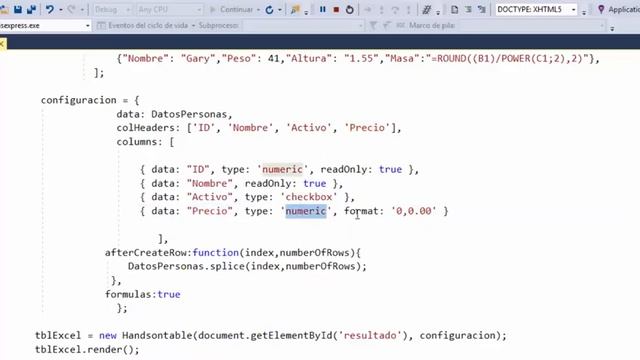640x360 pixels.
Task: Click the "Gary" name value
Action: point(198,58)
